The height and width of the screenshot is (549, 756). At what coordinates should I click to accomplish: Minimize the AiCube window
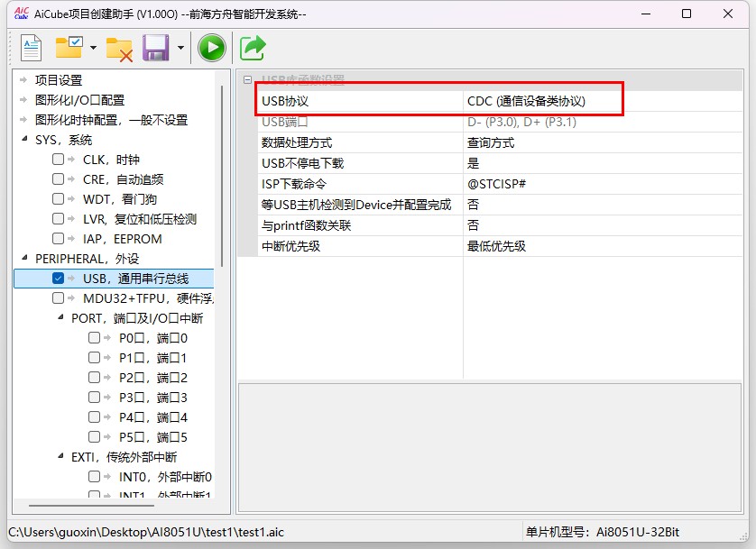click(646, 14)
